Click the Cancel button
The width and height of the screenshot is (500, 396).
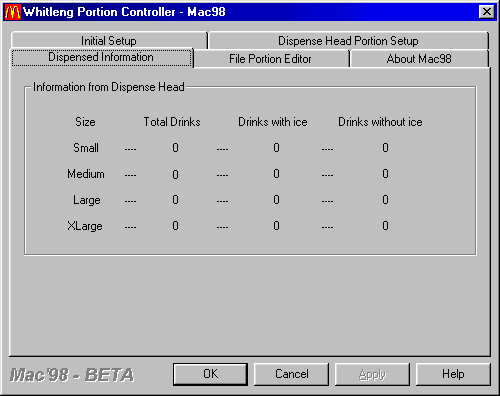pyautogui.click(x=292, y=374)
